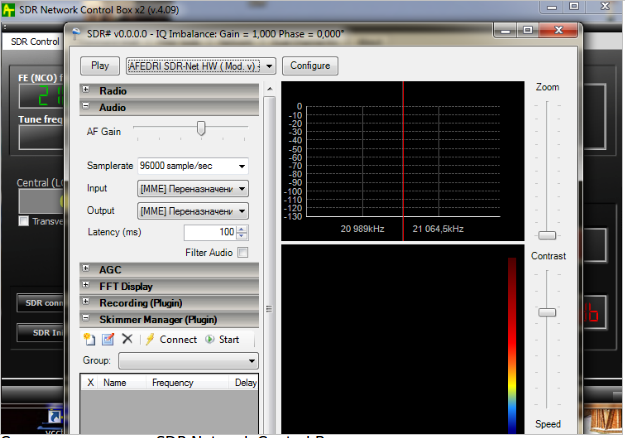Viewport: 625px width, 438px height.
Task: Open the Samplerate dropdown
Action: coord(242,166)
